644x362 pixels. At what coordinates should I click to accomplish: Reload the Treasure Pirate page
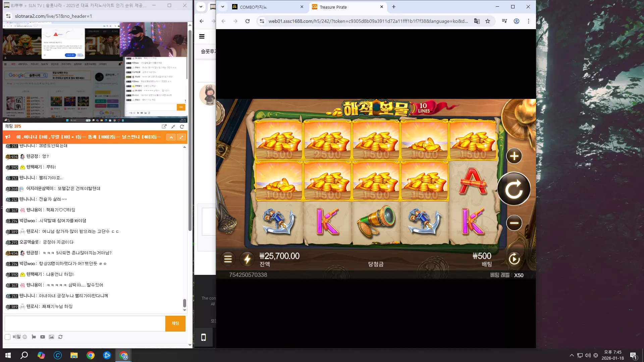click(x=248, y=21)
